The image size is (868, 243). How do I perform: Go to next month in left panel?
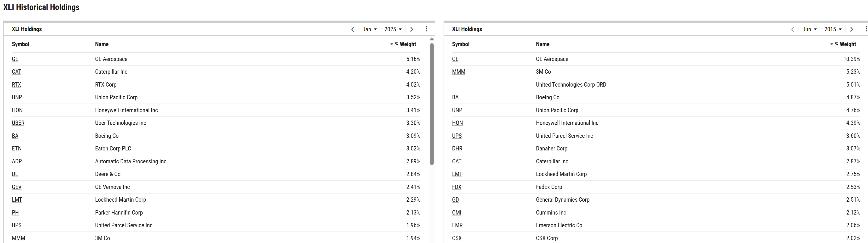(411, 29)
